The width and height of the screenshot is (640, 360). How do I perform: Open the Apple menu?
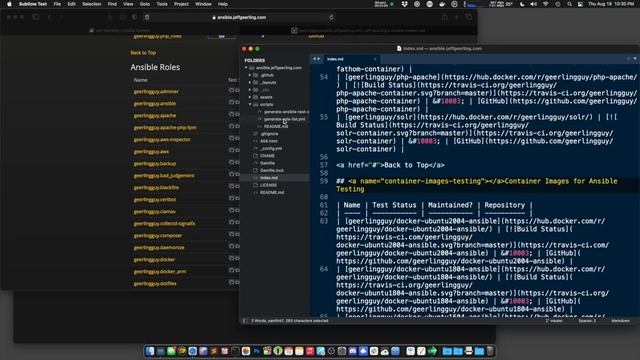pyautogui.click(x=9, y=4)
